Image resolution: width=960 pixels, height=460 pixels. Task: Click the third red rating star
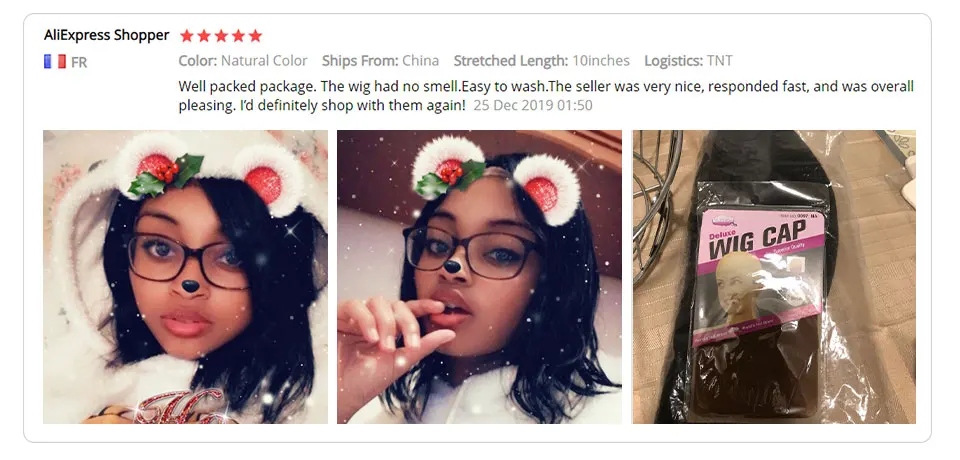click(221, 36)
